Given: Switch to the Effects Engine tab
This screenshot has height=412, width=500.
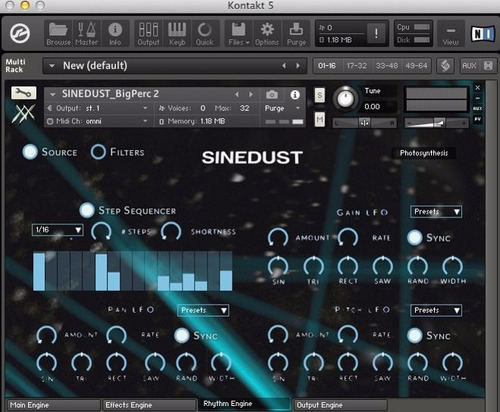Looking at the screenshot, I should click(149, 405).
